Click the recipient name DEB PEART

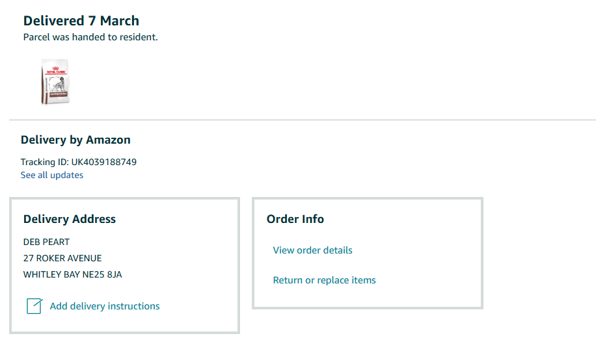[x=46, y=242]
